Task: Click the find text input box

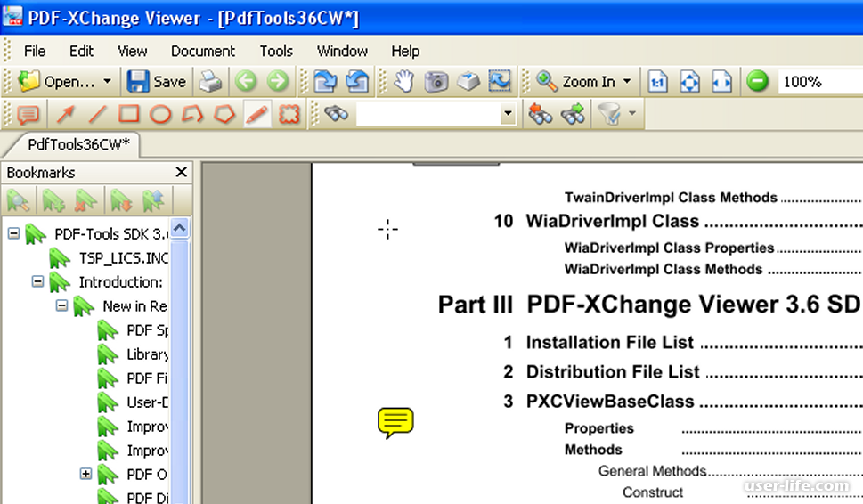Action: [428, 115]
